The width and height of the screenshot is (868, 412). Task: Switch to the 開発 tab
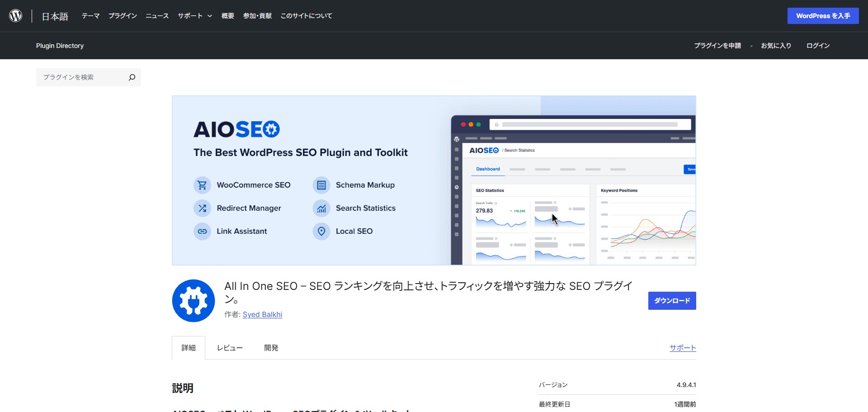[271, 348]
